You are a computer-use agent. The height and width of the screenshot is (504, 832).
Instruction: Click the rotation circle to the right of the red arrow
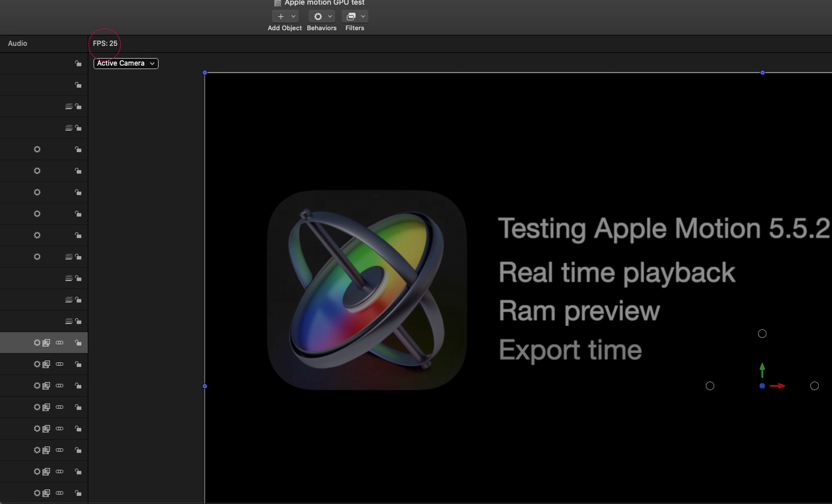point(815,386)
